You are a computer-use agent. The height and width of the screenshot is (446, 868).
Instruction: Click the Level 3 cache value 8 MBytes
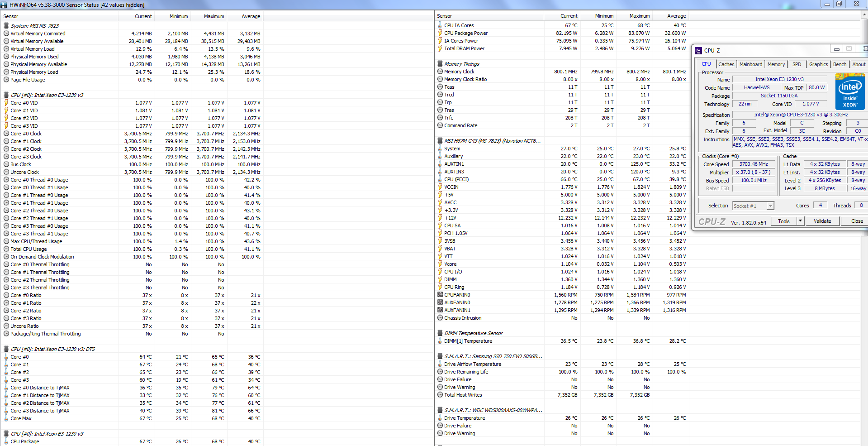coord(825,188)
